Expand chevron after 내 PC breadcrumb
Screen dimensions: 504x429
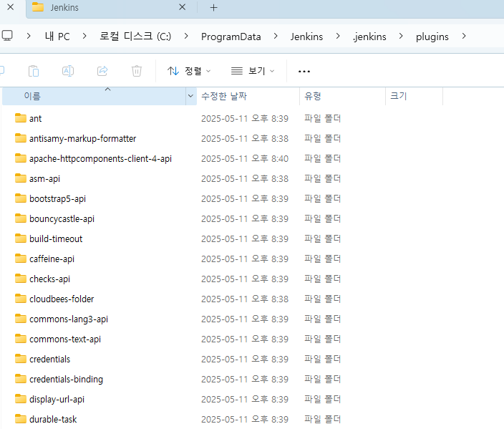tap(84, 36)
